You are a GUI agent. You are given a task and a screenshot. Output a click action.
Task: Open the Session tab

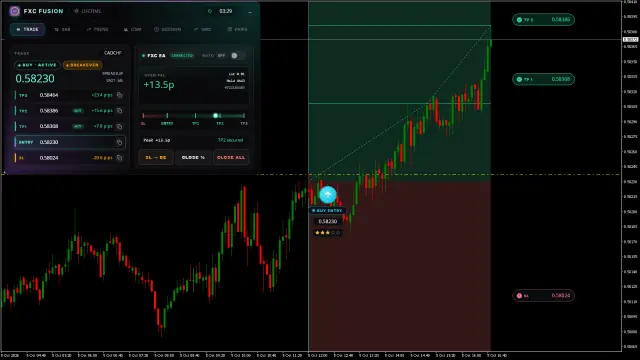click(x=167, y=29)
